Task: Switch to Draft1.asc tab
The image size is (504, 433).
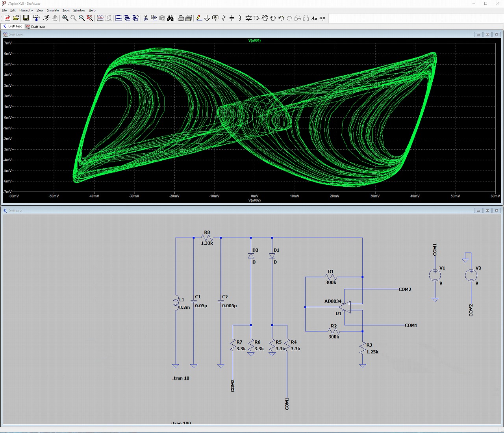Action: point(13,26)
